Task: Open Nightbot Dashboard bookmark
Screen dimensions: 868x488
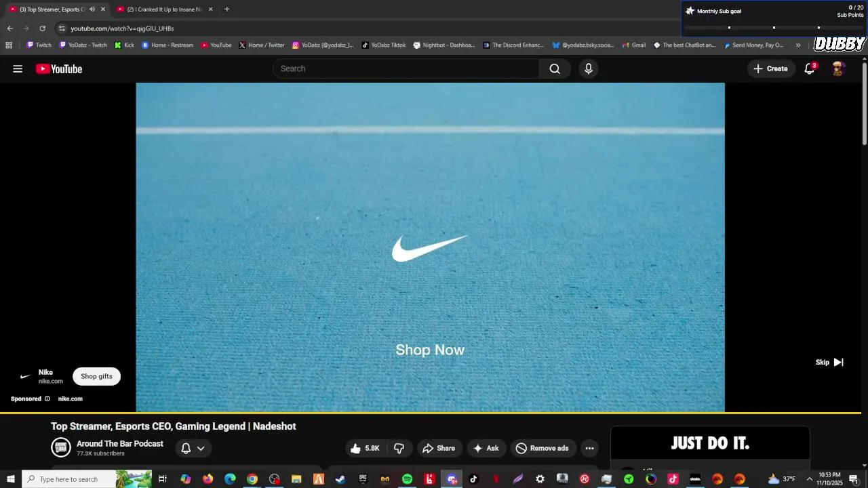Action: coord(444,45)
